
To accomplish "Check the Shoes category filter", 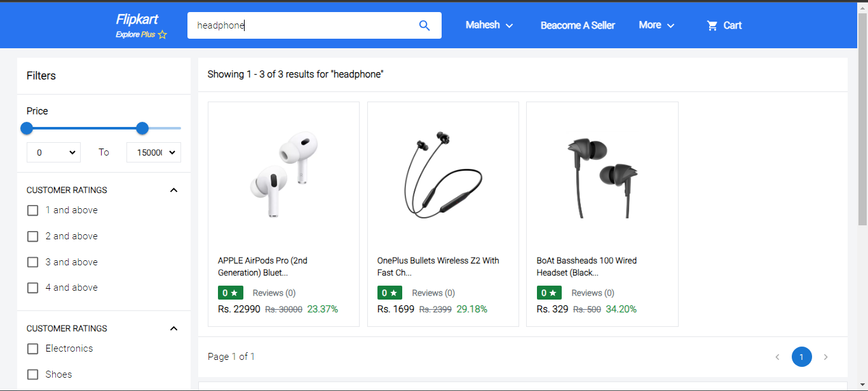I will click(x=32, y=374).
